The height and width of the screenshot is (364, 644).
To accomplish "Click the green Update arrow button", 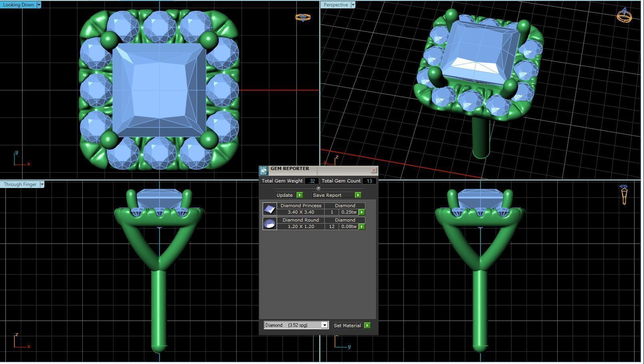I will pyautogui.click(x=300, y=195).
